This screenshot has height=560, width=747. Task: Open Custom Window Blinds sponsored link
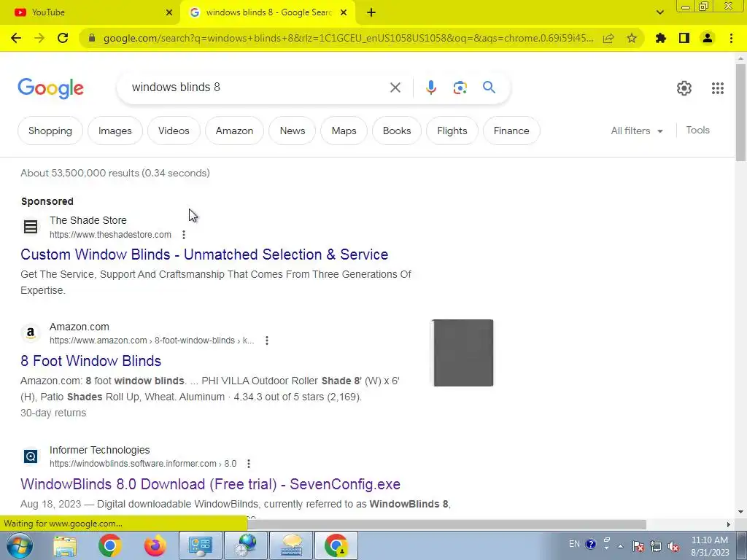(x=204, y=254)
